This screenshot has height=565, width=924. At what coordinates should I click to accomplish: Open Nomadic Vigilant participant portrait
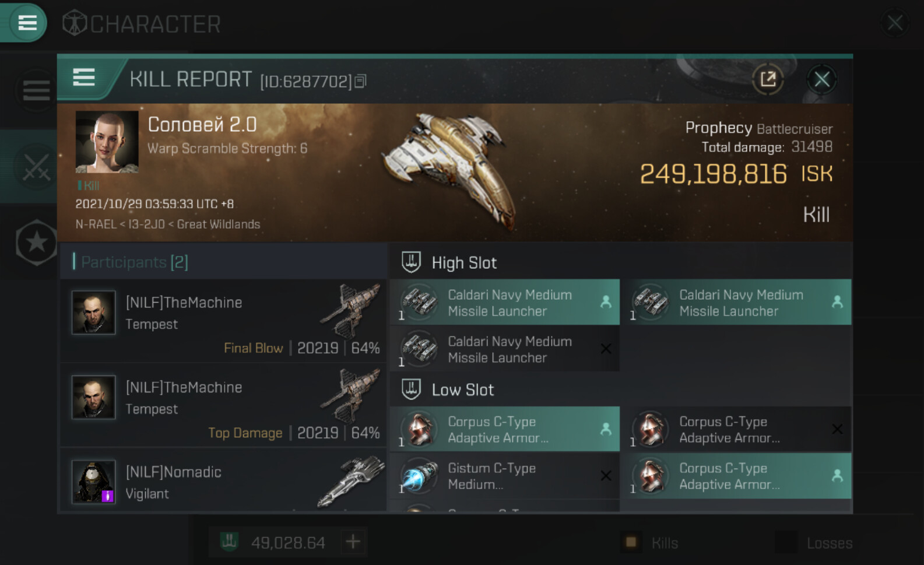[x=93, y=482]
